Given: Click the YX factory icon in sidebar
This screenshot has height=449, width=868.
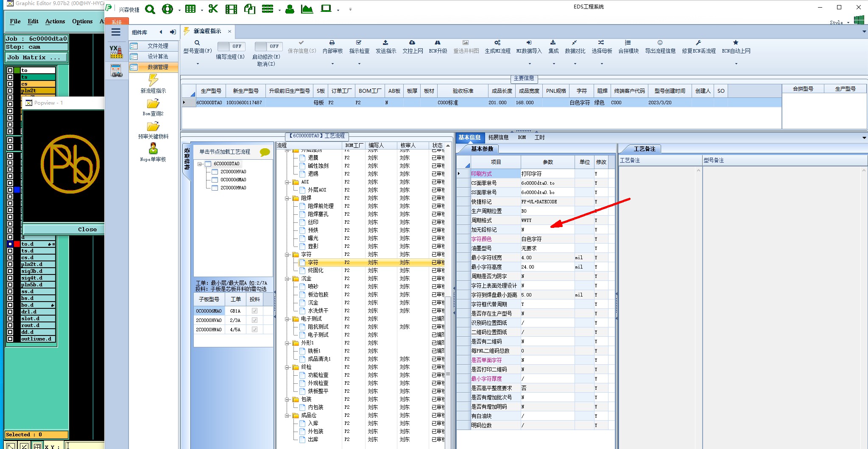Looking at the screenshot, I should pyautogui.click(x=116, y=52).
